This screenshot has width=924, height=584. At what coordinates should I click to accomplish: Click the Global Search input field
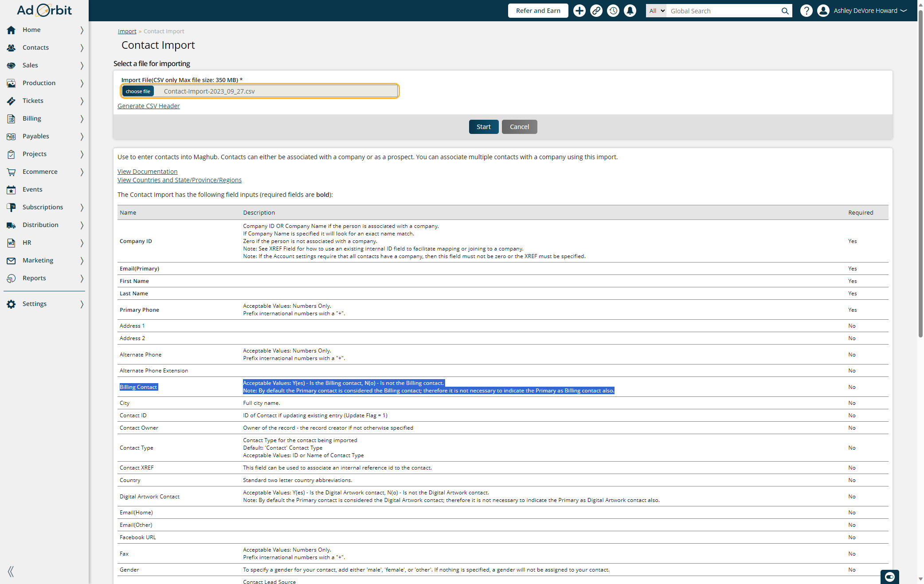point(723,11)
